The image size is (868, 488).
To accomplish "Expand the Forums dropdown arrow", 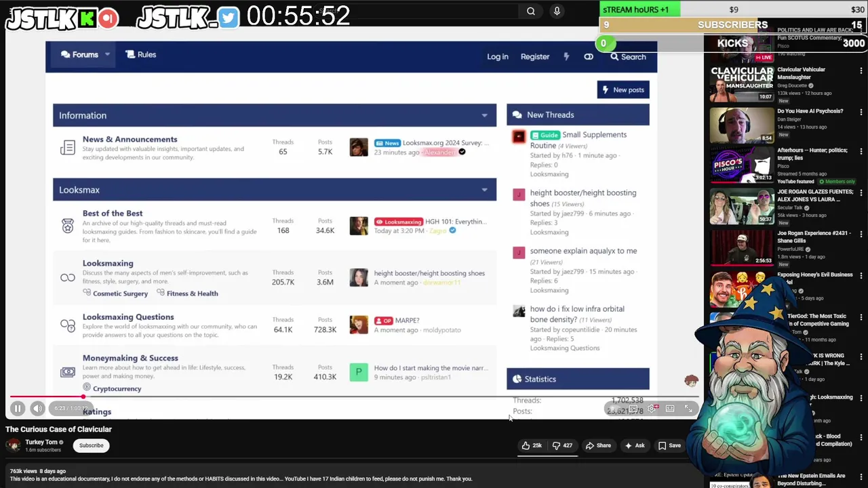I will click(x=107, y=55).
